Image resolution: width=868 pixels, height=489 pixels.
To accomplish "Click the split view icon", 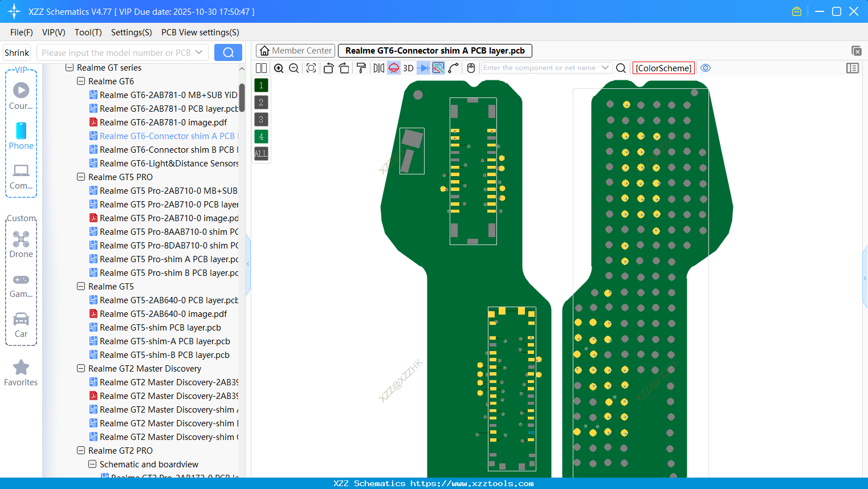I will pyautogui.click(x=262, y=68).
